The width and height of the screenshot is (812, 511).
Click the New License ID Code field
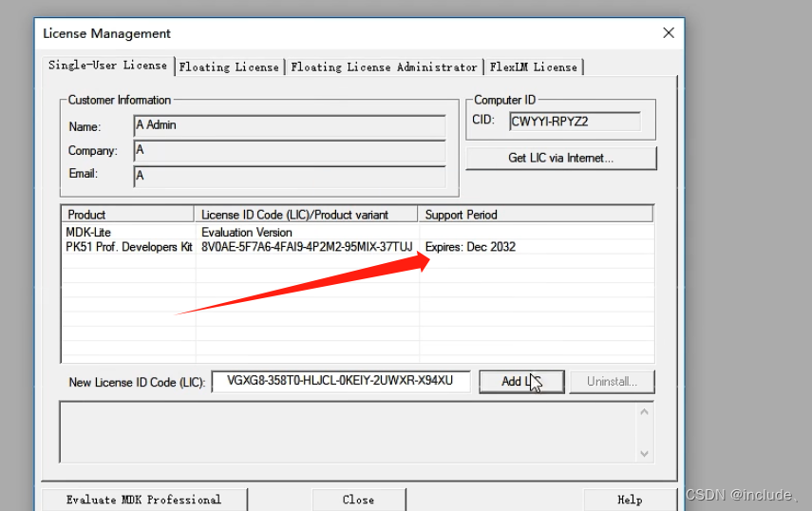341,382
